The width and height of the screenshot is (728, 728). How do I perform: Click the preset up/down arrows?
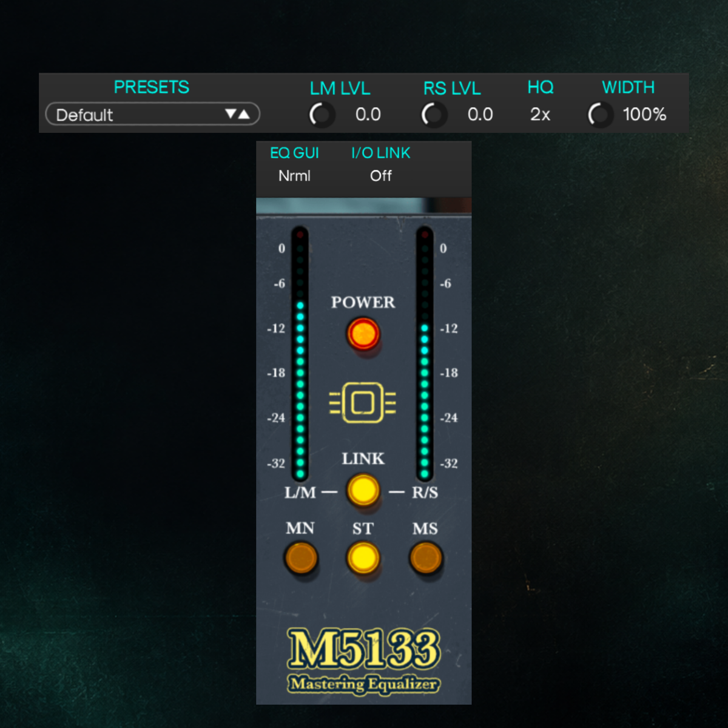point(237,114)
